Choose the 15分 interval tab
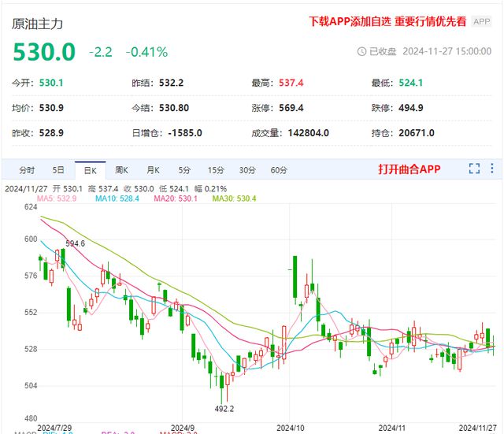Image resolution: width=504 pixels, height=434 pixels. coord(216,170)
